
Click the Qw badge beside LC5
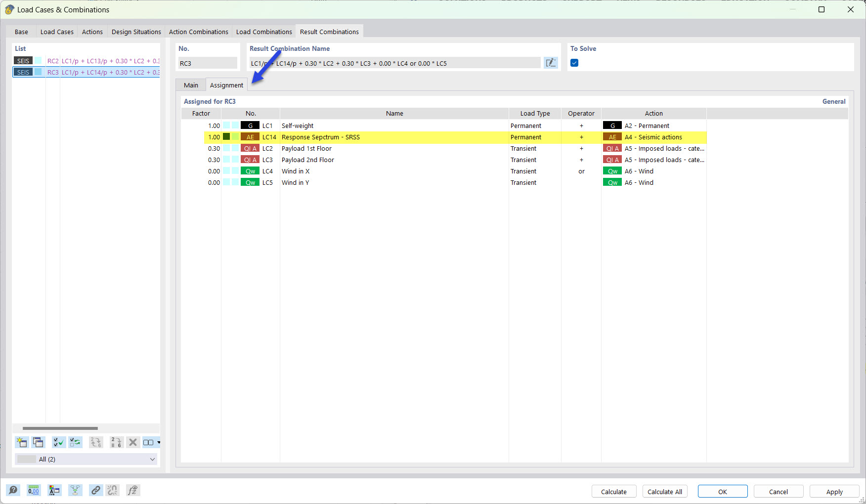click(x=250, y=182)
